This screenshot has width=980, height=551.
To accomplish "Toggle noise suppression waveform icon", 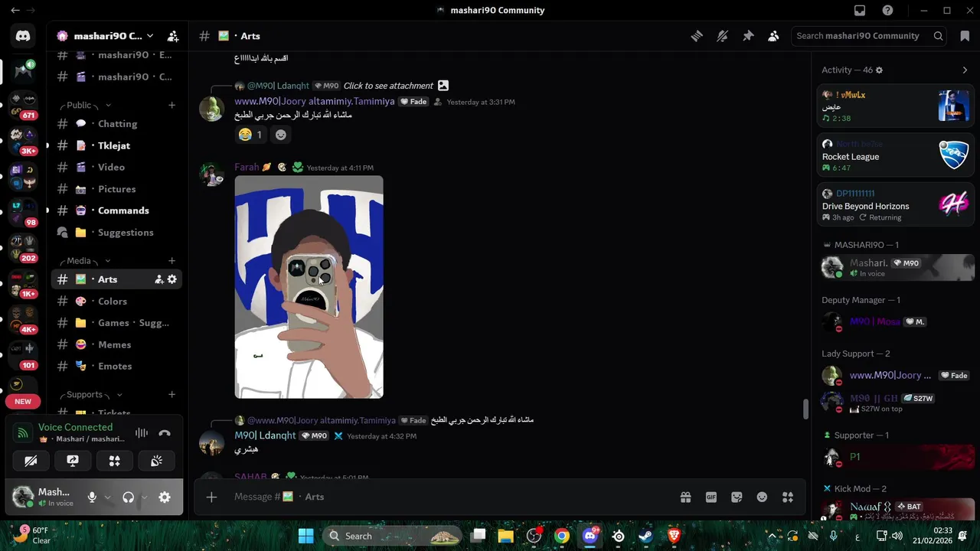I will (x=142, y=433).
